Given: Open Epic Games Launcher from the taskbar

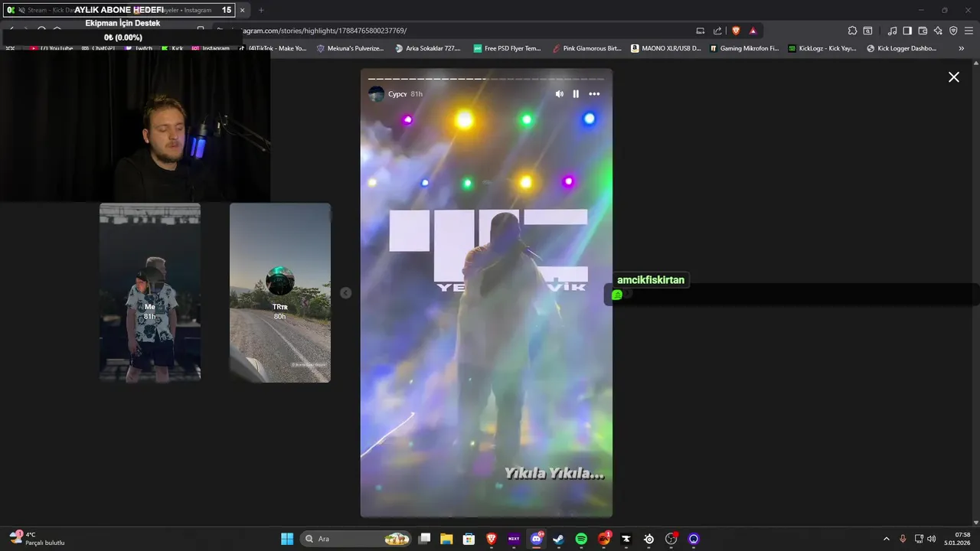Looking at the screenshot, I should click(x=626, y=539).
